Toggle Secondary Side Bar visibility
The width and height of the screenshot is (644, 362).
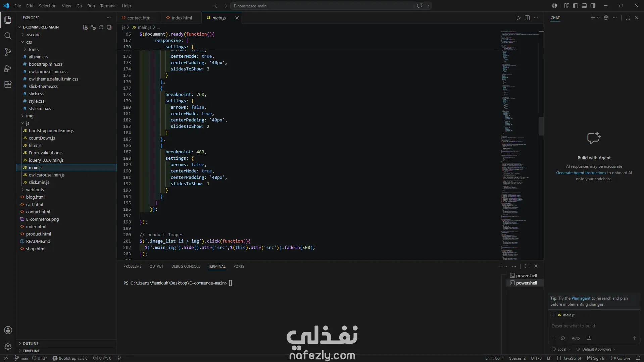point(593,6)
